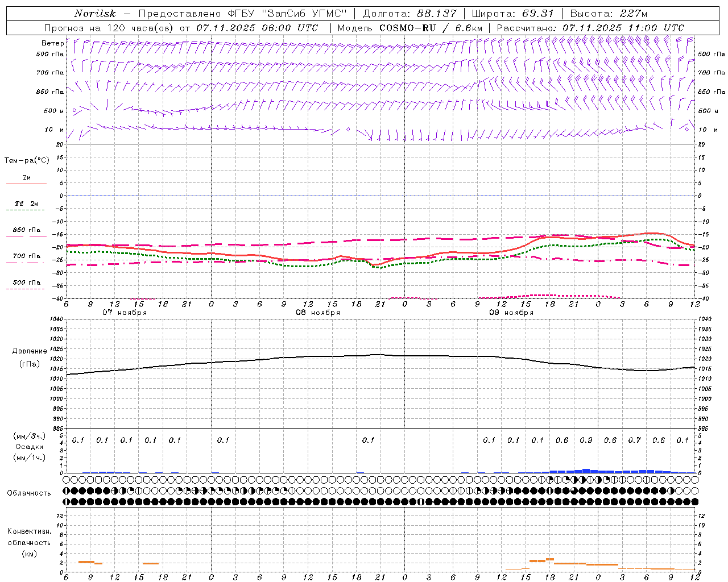
Task: Click the "700 гПа" entry in the temperature legend
Action: pos(27,256)
